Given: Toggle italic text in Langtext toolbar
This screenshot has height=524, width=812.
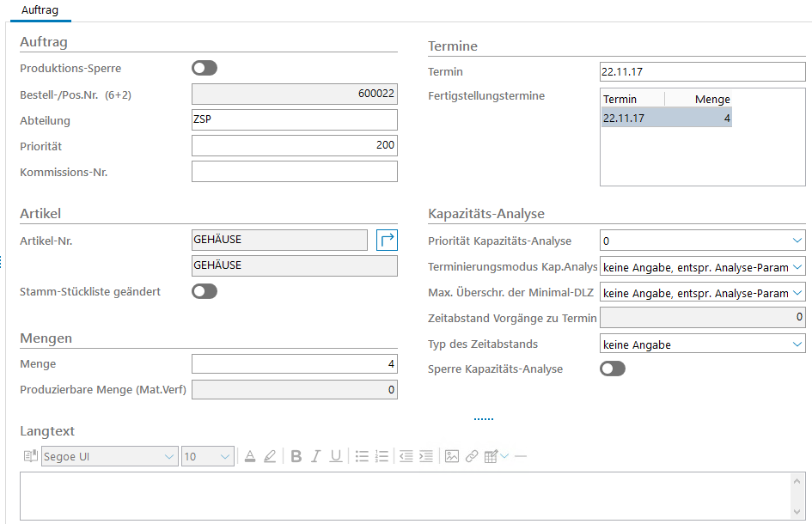Looking at the screenshot, I should tap(316, 456).
